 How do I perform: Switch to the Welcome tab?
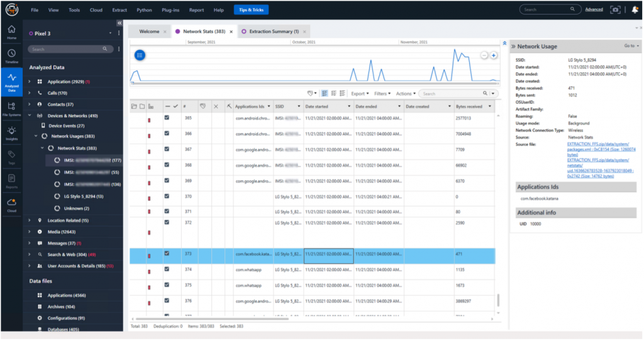(x=149, y=31)
